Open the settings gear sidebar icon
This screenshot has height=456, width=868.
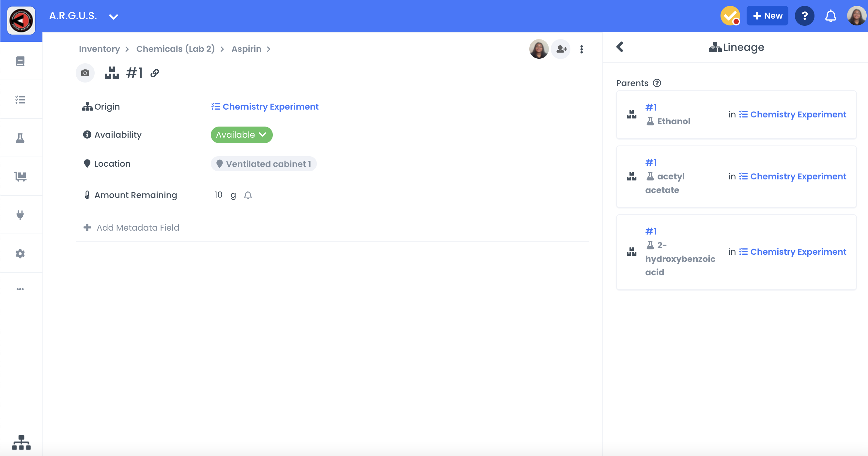pos(20,253)
